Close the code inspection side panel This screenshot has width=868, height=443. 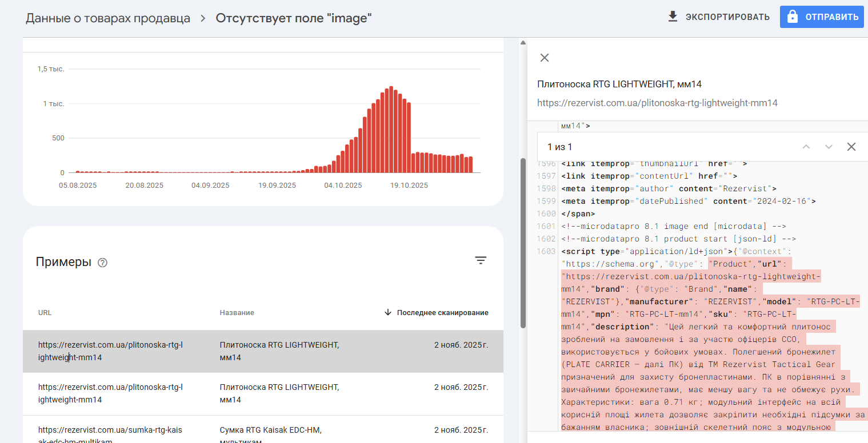pyautogui.click(x=545, y=58)
